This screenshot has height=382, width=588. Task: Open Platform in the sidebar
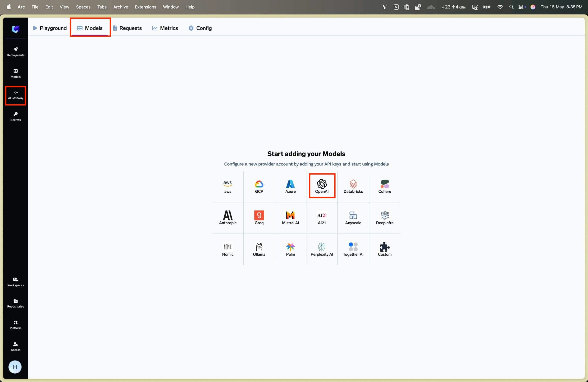tap(16, 325)
